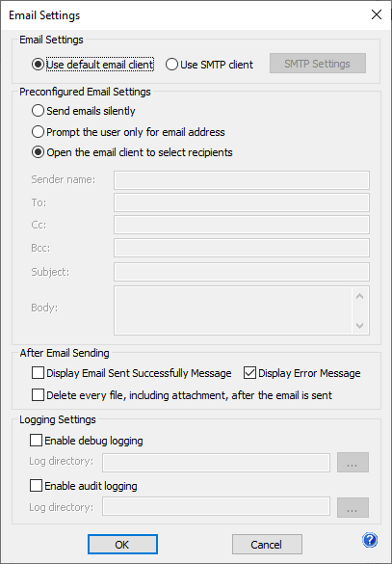This screenshot has height=564, width=392.
Task: Click the SMTP Settings button
Action: pyautogui.click(x=318, y=64)
